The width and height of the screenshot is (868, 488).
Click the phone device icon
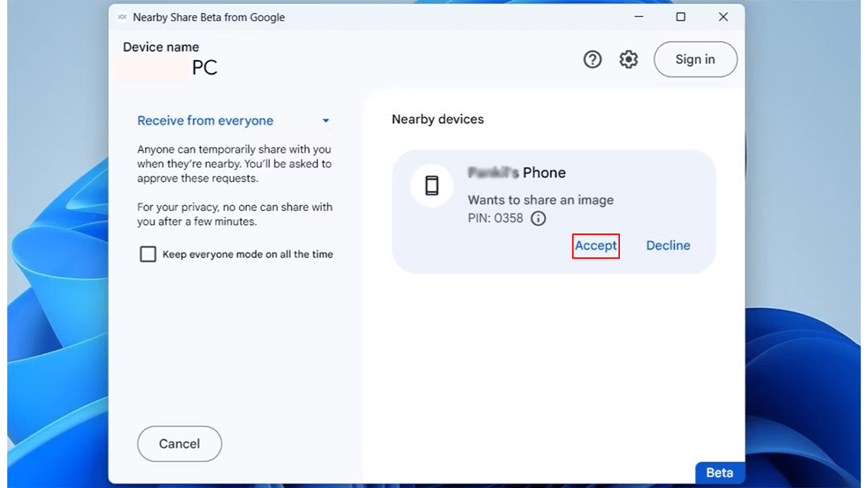point(432,186)
